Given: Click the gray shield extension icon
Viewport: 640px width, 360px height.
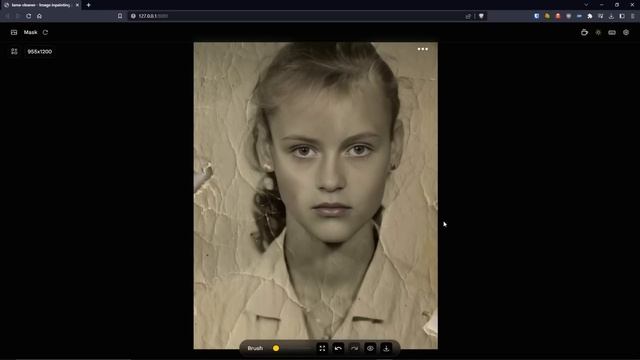Looking at the screenshot, I should point(569,16).
